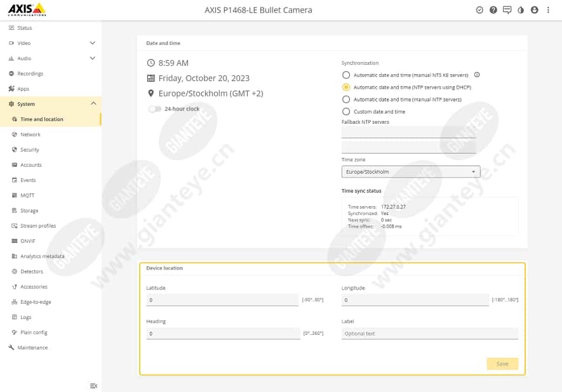The image size is (562, 392).
Task: Open the help question mark icon
Action: click(493, 10)
